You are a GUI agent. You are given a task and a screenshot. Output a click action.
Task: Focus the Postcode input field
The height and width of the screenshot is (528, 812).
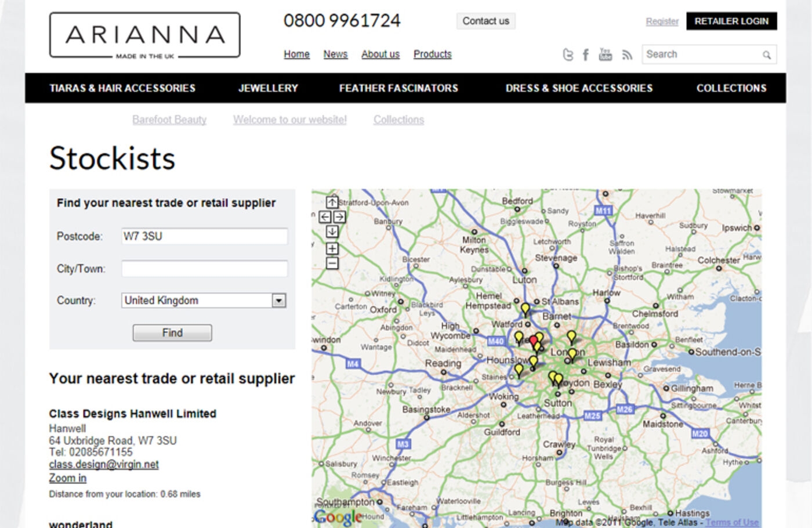[x=204, y=236]
